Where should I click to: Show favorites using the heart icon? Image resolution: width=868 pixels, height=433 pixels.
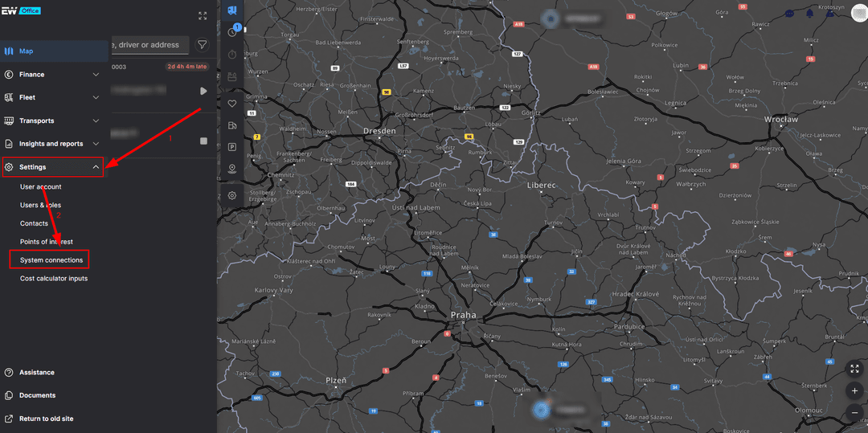click(232, 104)
